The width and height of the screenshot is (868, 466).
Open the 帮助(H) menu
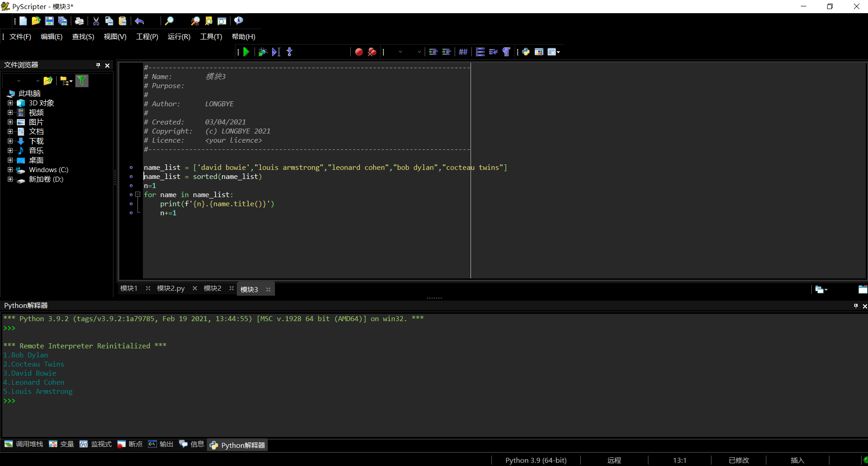pos(244,37)
